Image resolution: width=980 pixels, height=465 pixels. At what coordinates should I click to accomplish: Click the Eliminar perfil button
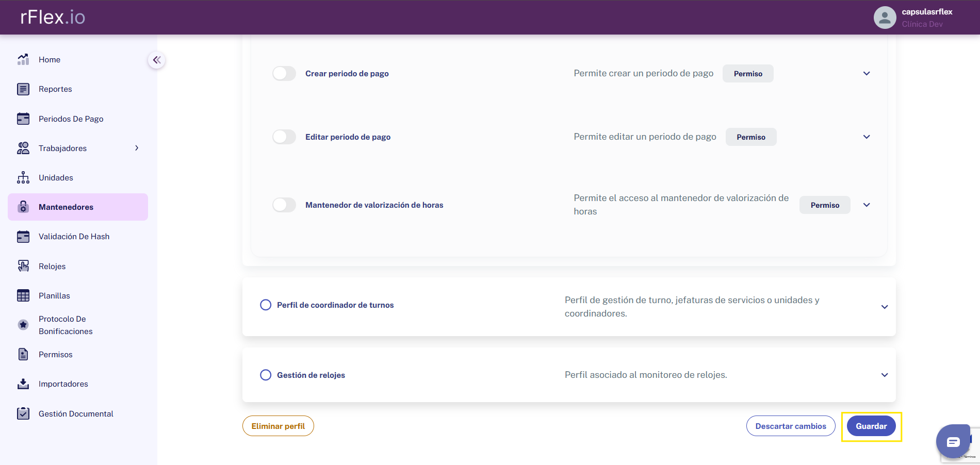tap(278, 426)
